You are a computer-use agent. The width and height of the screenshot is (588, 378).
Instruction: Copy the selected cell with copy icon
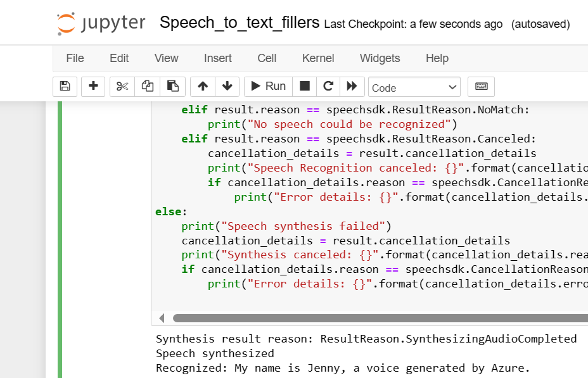coord(147,87)
